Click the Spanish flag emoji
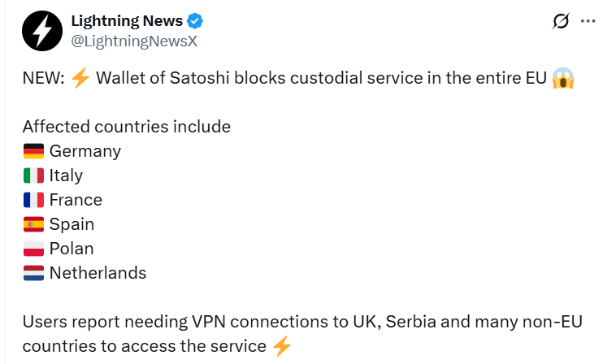This screenshot has height=364, width=603. pyautogui.click(x=33, y=224)
